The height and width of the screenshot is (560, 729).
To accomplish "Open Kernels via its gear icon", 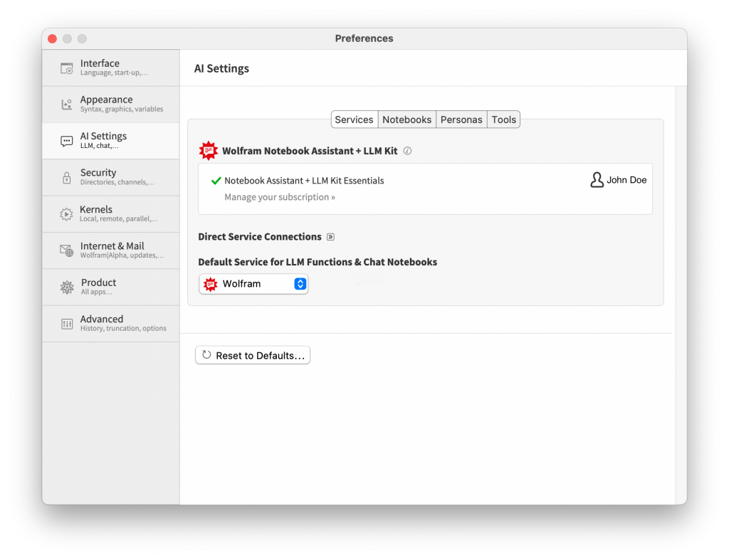I will 67,214.
